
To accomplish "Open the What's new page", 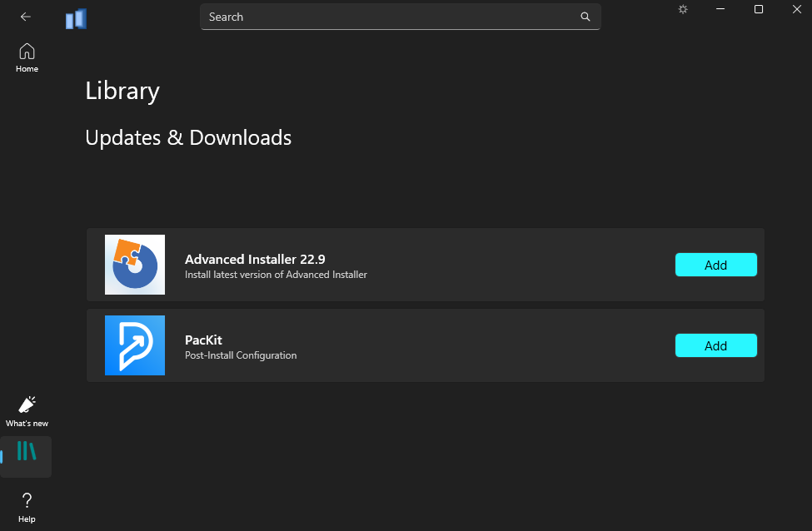I will pos(27,411).
